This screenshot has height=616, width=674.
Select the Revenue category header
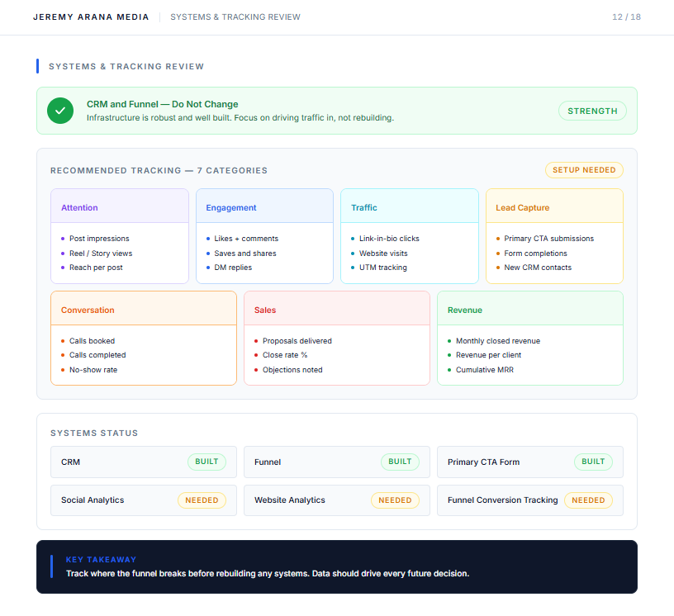click(530, 308)
